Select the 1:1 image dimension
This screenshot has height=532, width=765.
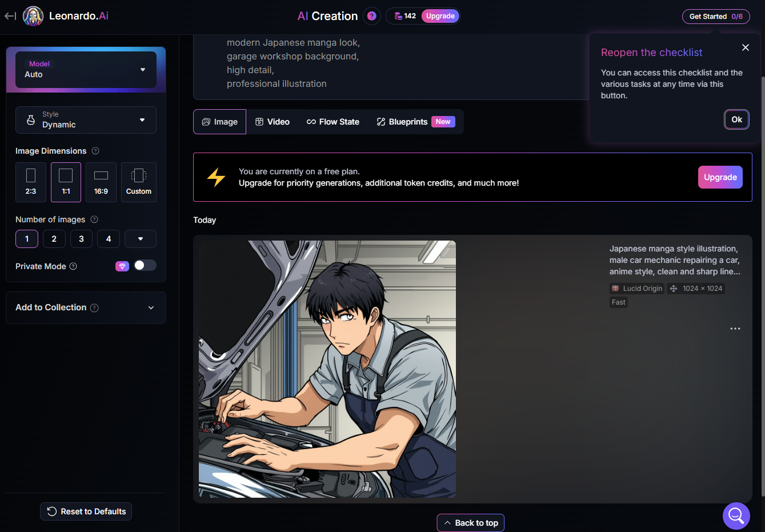click(x=66, y=182)
